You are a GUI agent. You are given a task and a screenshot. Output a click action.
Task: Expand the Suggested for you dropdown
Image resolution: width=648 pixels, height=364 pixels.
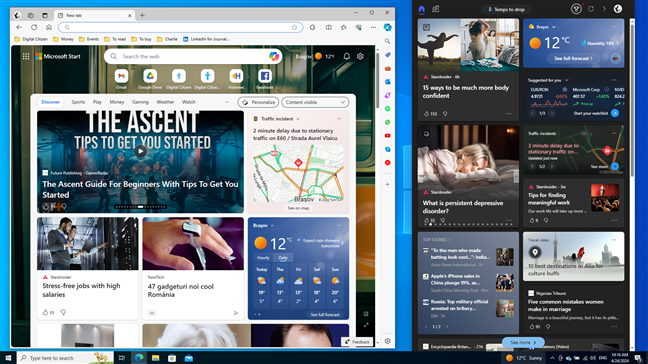567,80
